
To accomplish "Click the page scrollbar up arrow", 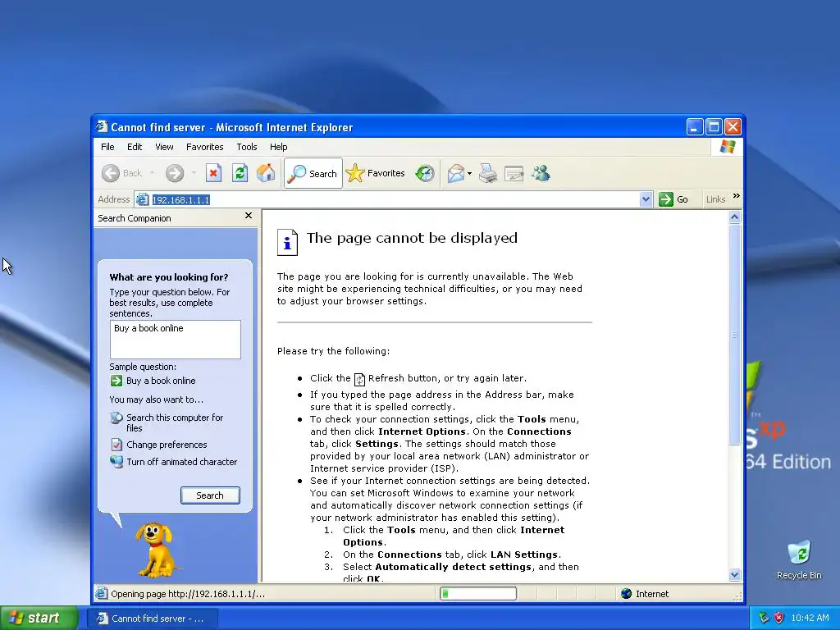I will [734, 217].
